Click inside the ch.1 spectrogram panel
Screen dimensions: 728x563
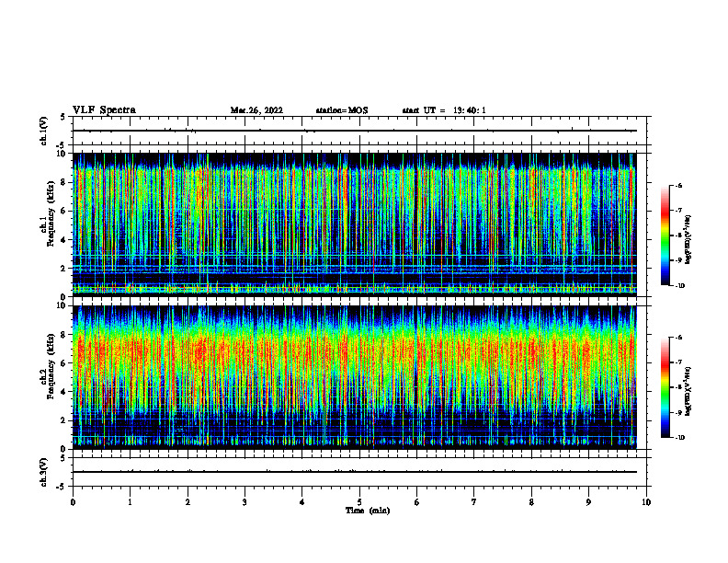click(x=354, y=224)
